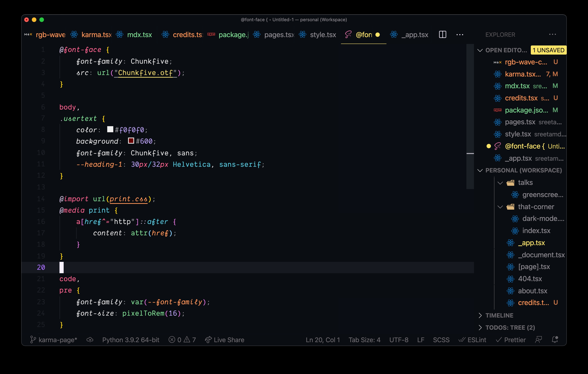Viewport: 588px width, 374px height.
Task: Click the #600 background color swatch
Action: 131,140
